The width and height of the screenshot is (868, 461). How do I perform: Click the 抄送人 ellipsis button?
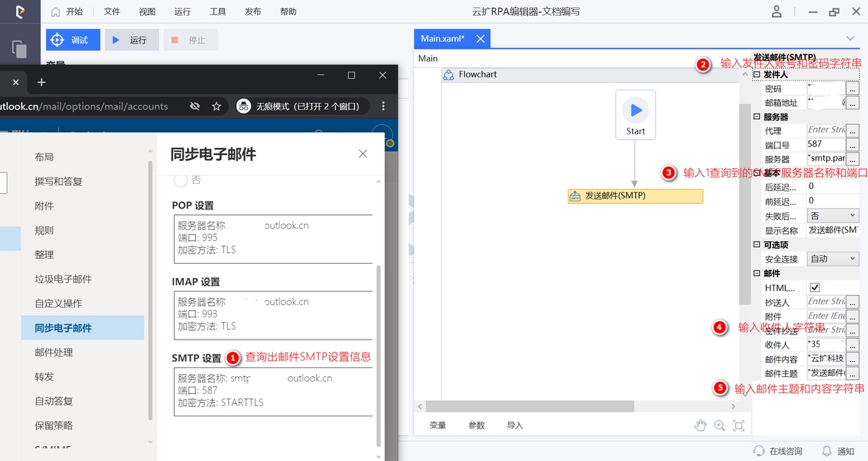pos(852,302)
